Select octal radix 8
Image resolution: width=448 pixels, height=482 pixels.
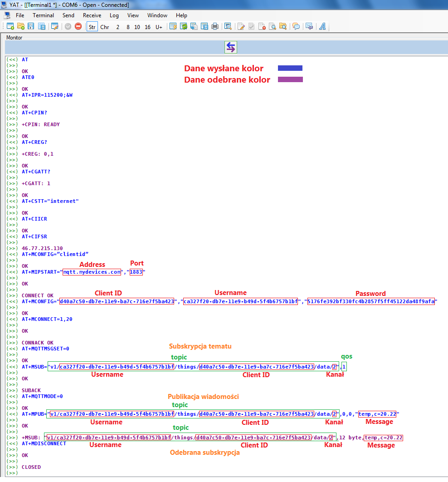tap(128, 27)
